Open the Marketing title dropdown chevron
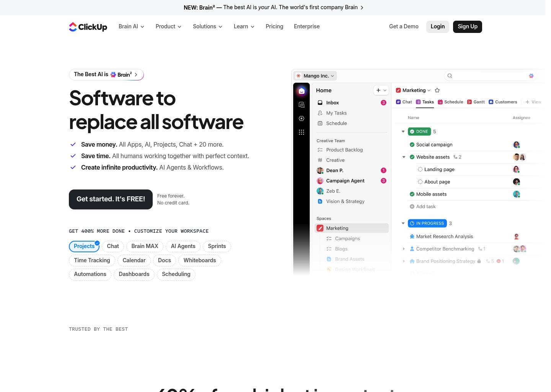551x392 pixels. coord(429,90)
